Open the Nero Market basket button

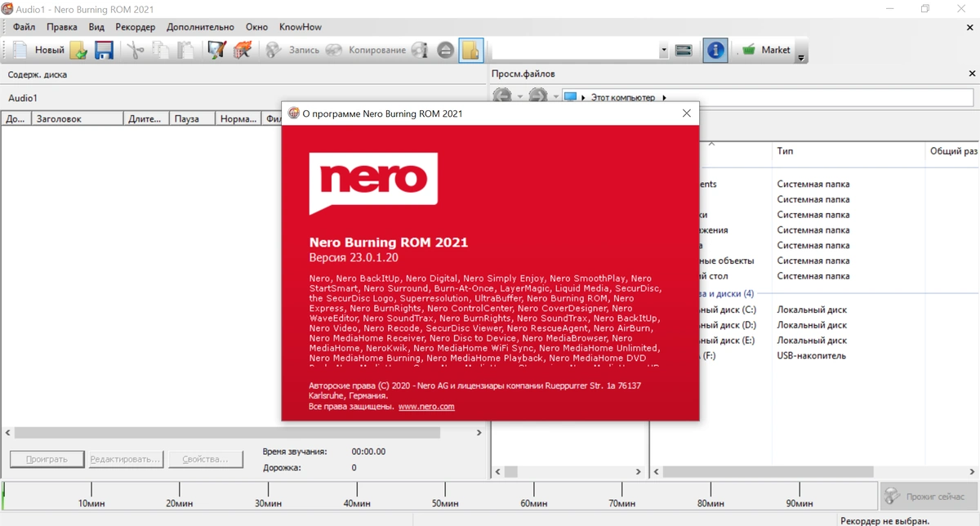coord(765,50)
